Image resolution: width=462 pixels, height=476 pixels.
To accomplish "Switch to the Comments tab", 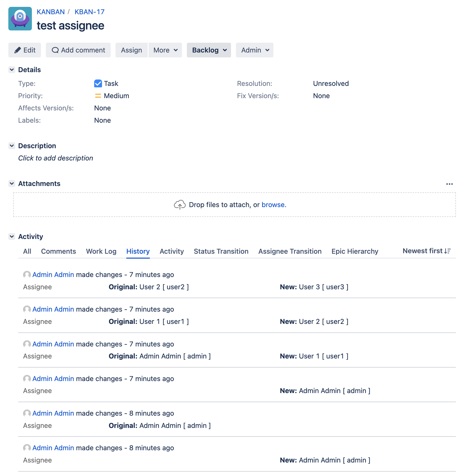I will click(x=58, y=251).
